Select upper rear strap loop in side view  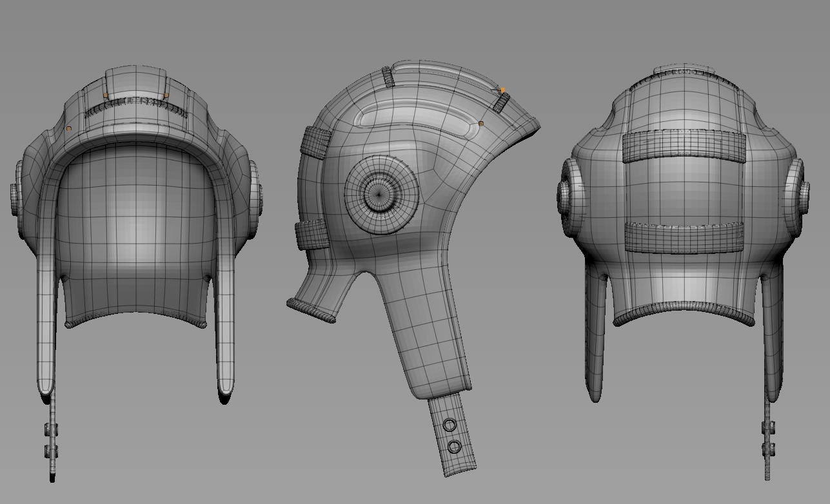pos(315,142)
